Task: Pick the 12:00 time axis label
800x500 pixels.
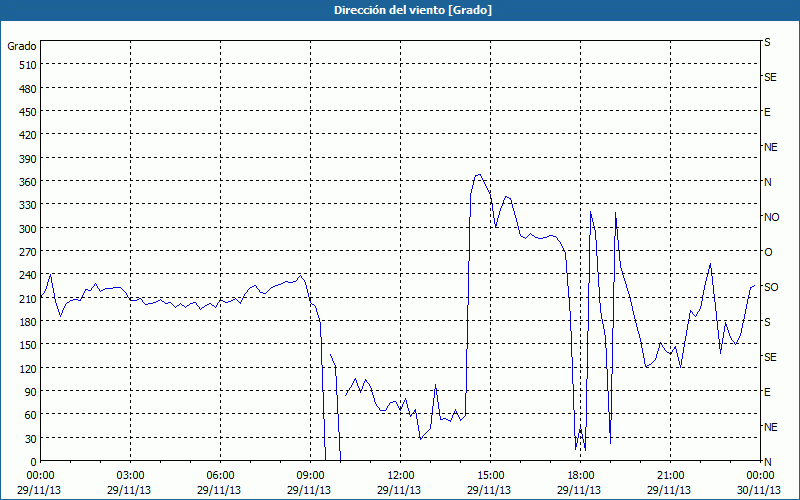Action: pos(401,476)
